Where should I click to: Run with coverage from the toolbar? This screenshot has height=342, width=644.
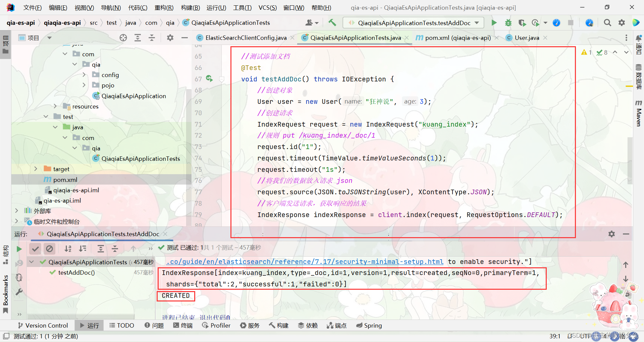522,23
